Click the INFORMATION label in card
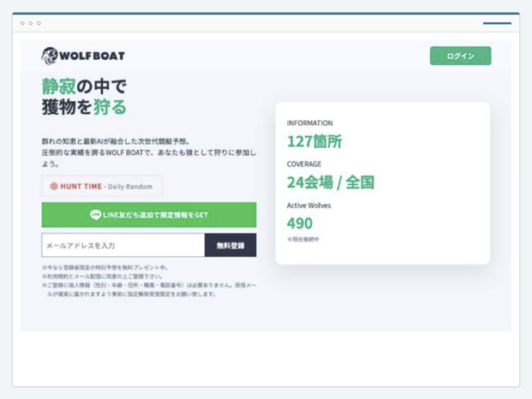 point(310,123)
